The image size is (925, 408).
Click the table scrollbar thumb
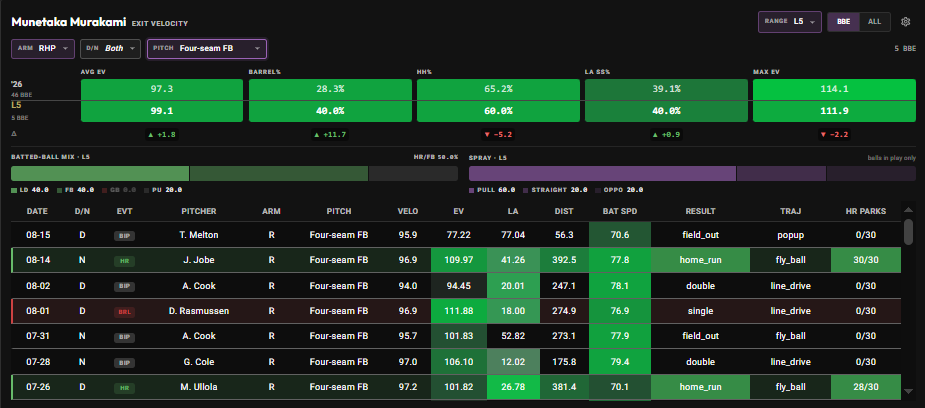pos(908,231)
